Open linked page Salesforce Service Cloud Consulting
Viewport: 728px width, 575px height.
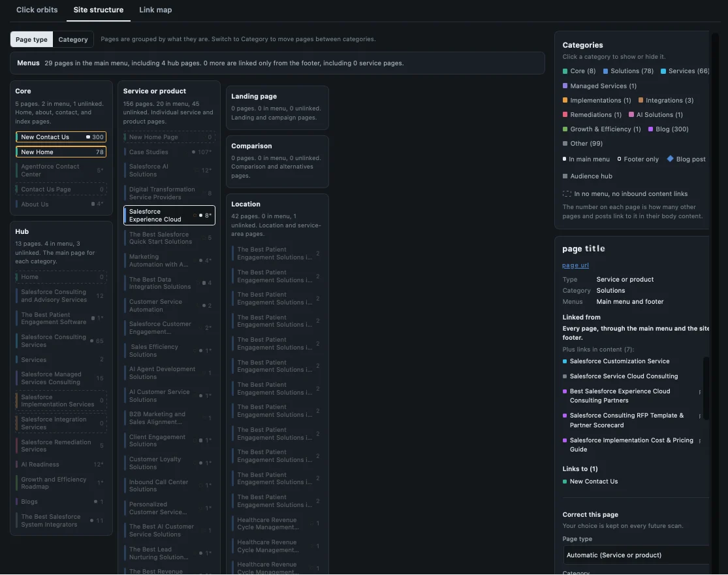[624, 376]
